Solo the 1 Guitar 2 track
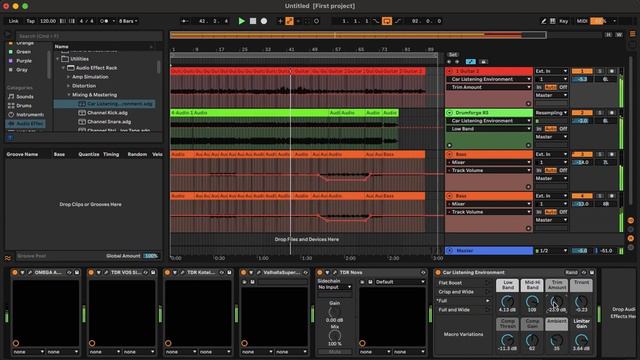Viewport: 640px width, 360px height. pyautogui.click(x=600, y=71)
